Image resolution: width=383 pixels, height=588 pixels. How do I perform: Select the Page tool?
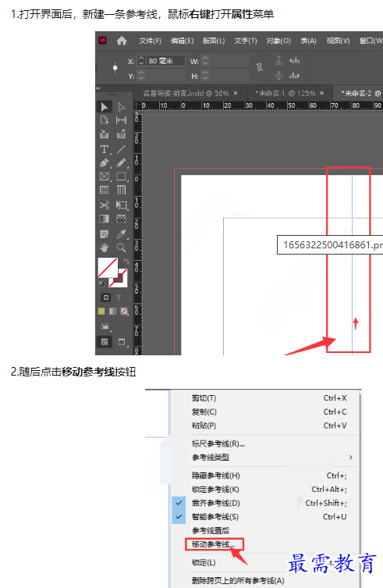(x=105, y=120)
